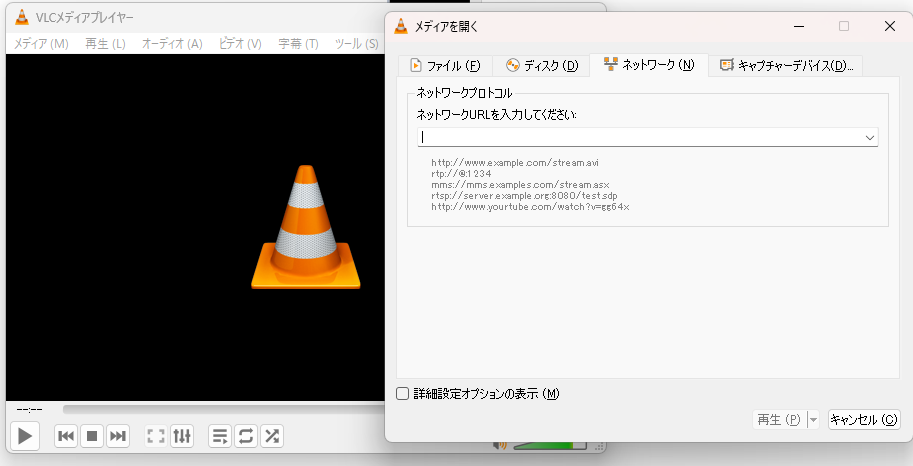Click the VLC volume slider

tap(550, 446)
